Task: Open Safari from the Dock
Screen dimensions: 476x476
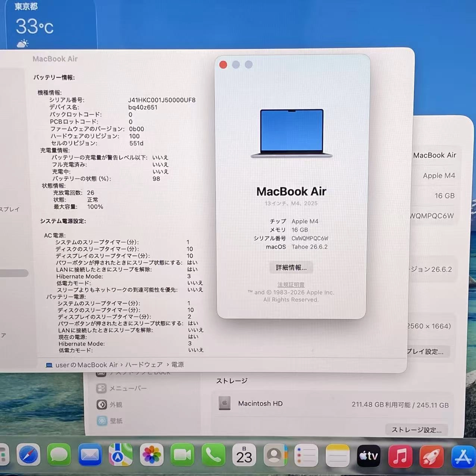Action: tap(28, 455)
